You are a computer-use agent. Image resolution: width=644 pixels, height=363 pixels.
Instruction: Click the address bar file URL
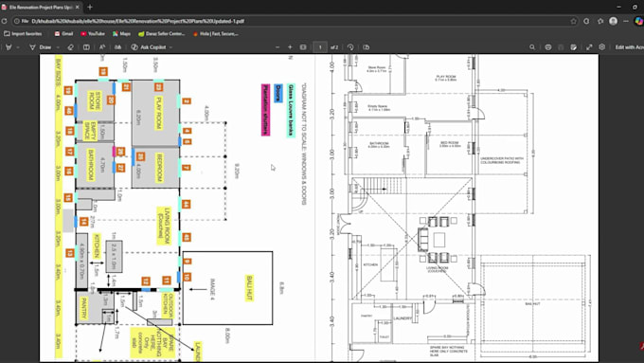pyautogui.click(x=138, y=21)
